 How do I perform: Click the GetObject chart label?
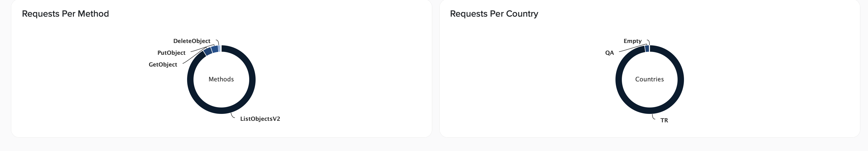click(x=163, y=65)
